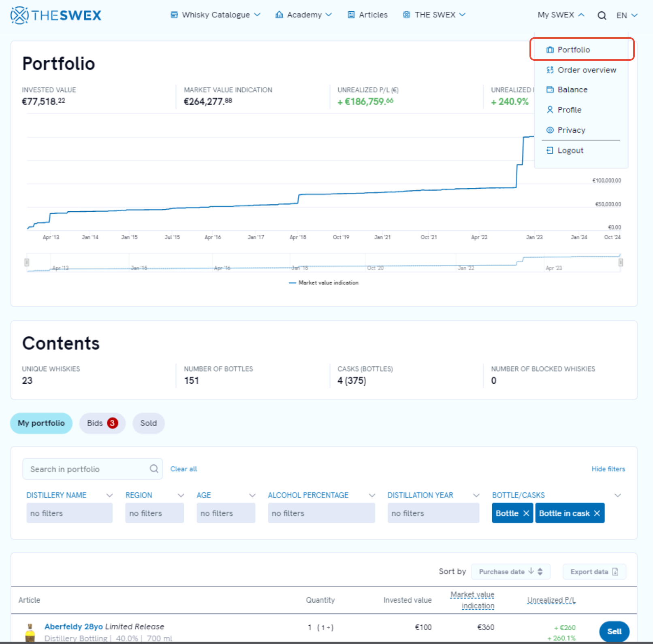Click the quantity expander (1) for Aberfeldy
Screen dimensions: 653x644
324,627
